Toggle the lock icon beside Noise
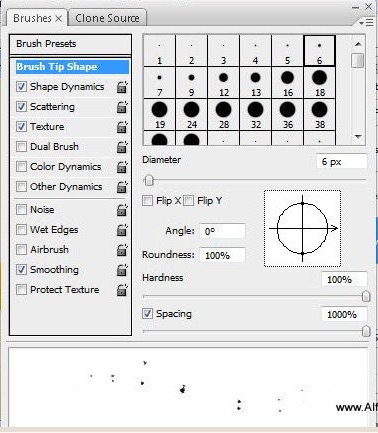378x433 pixels. [122, 210]
